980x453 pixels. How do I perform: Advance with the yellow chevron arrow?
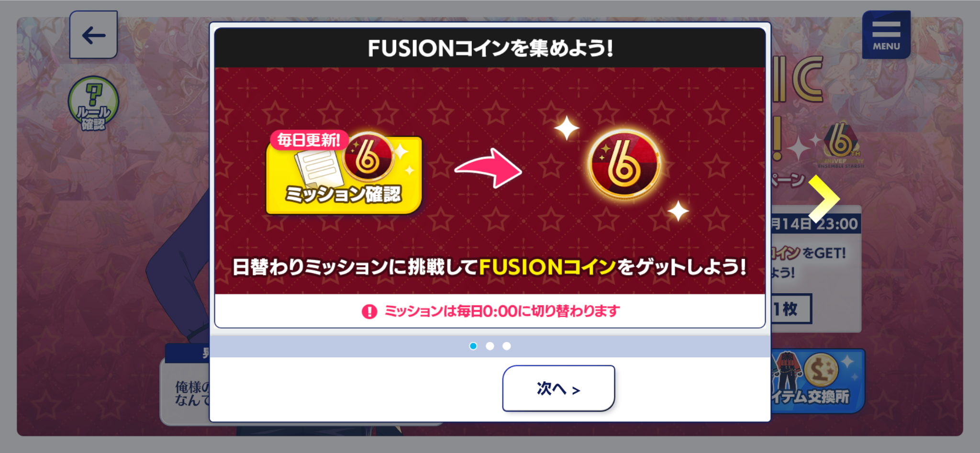click(824, 199)
